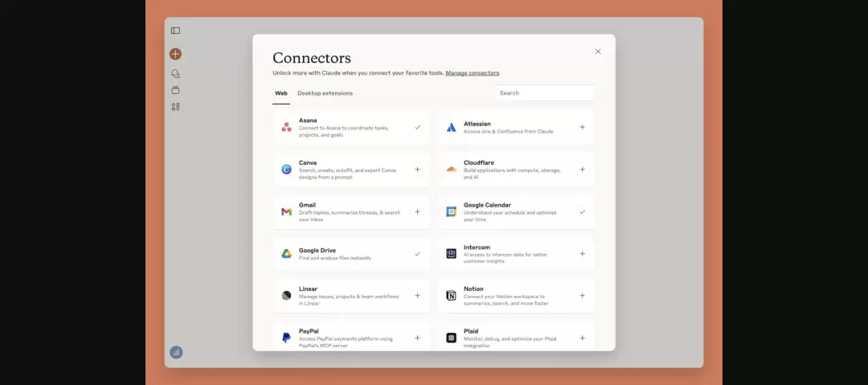Screen dimensions: 868x385
Task: Open the projects icon in the sidebar
Action: (175, 90)
